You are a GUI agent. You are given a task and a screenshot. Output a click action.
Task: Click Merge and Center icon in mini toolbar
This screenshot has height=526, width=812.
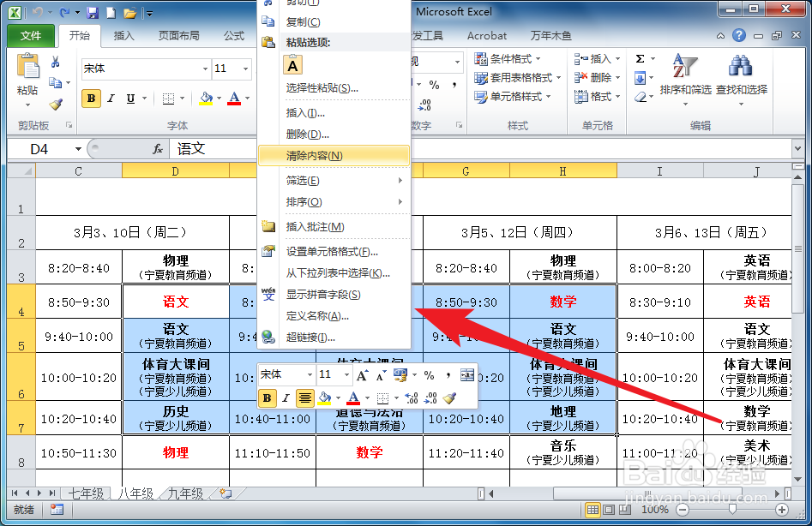point(467,375)
